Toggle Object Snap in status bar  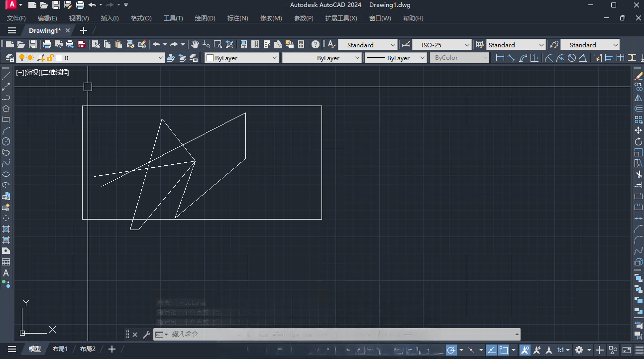click(x=504, y=350)
